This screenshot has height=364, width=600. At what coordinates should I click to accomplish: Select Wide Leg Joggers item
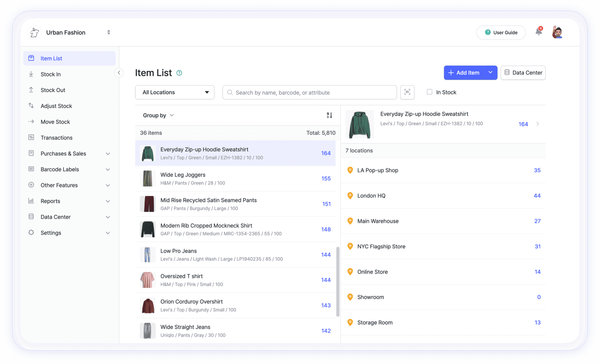[235, 179]
